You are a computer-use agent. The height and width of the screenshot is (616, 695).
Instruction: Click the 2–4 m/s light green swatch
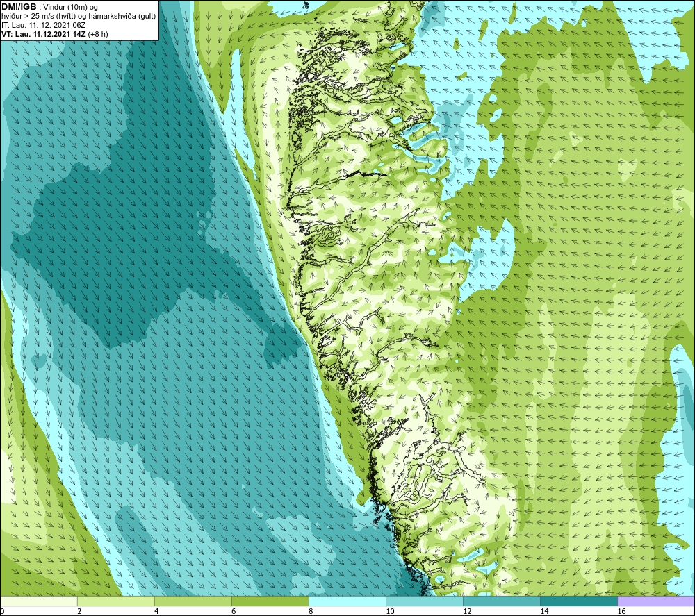click(x=116, y=601)
